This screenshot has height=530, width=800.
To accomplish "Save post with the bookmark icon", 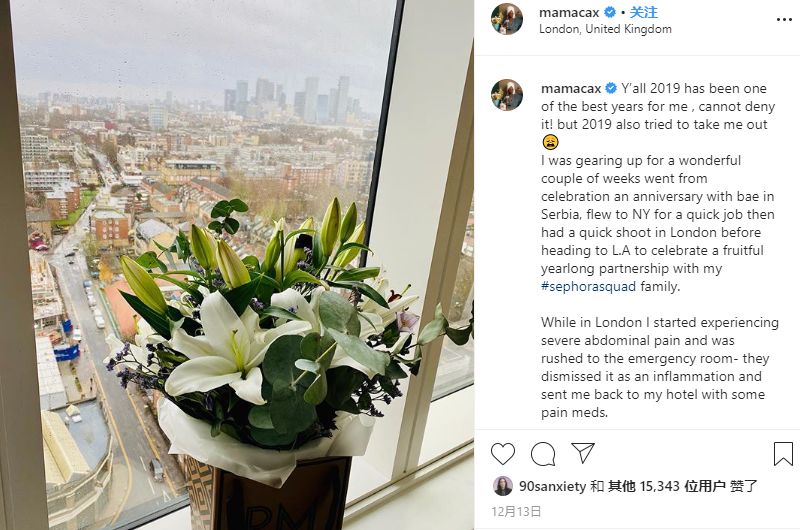I will [783, 453].
